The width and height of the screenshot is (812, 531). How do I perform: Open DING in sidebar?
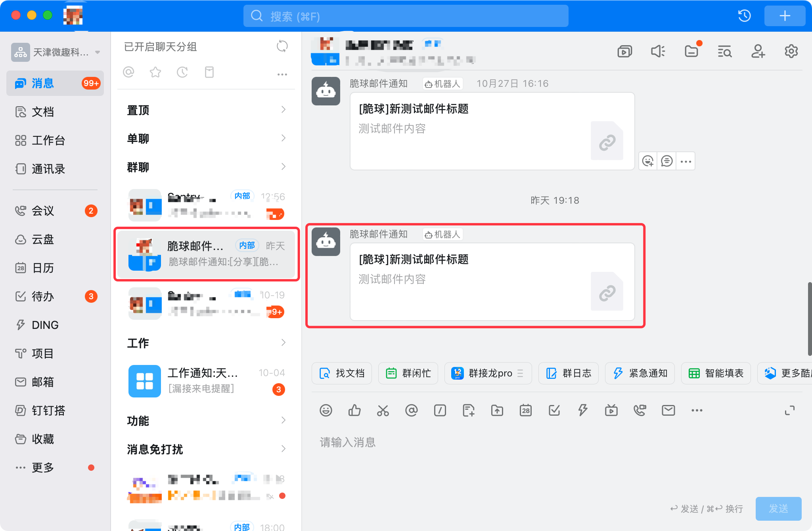point(55,325)
